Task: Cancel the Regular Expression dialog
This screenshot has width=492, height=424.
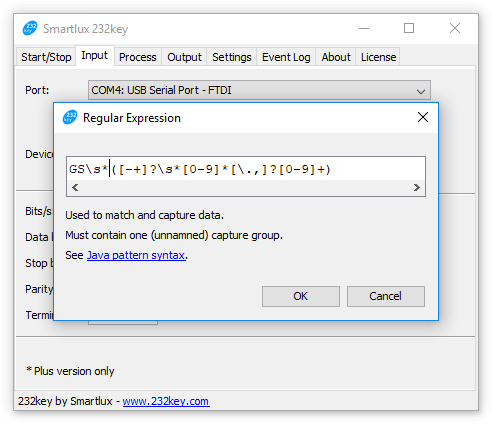Action: tap(386, 296)
